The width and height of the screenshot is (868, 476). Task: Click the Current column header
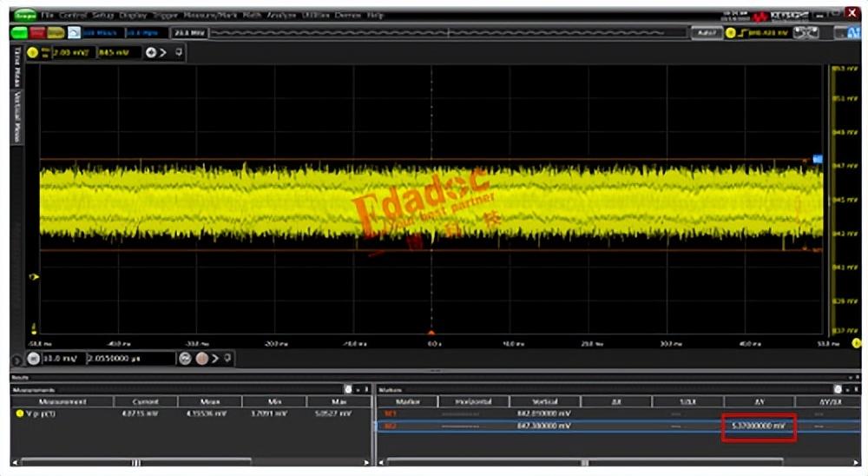[146, 402]
